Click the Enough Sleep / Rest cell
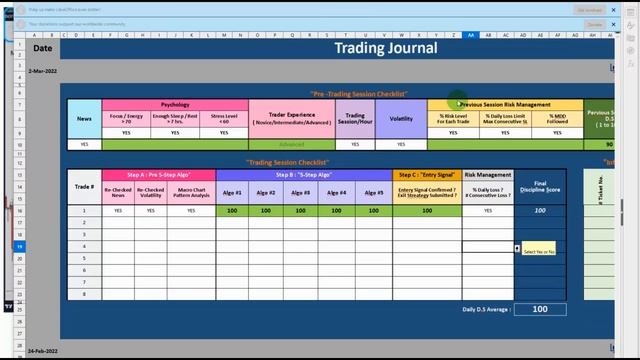Screen dimensions: 640x360 click(175, 119)
